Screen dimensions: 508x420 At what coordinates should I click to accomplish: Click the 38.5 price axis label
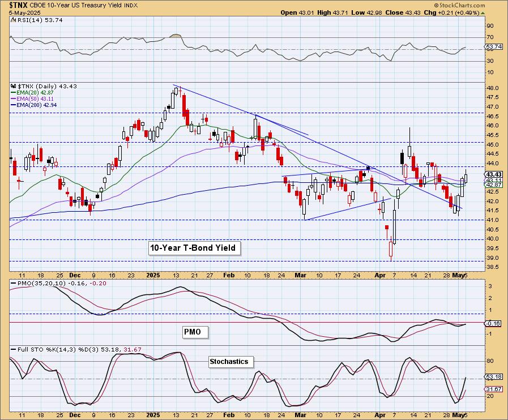tap(494, 267)
